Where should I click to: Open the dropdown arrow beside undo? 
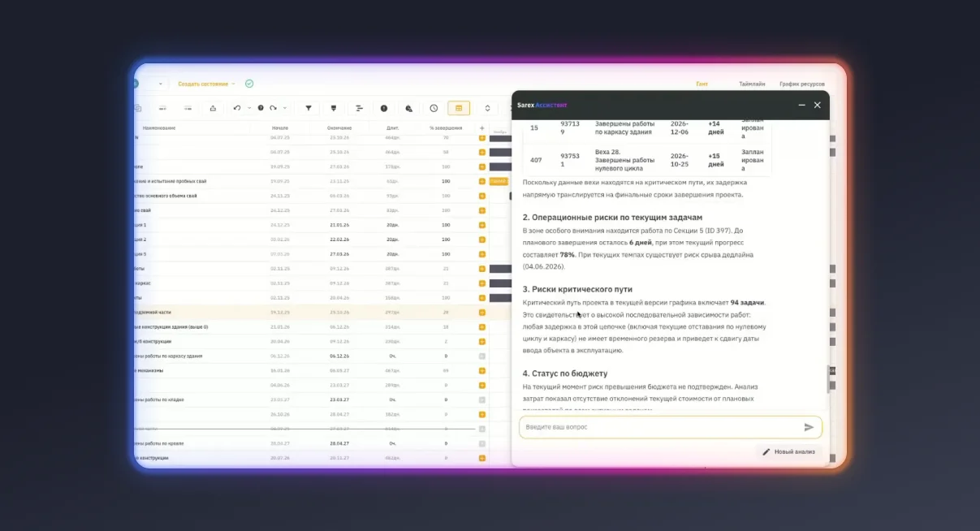[x=248, y=108]
